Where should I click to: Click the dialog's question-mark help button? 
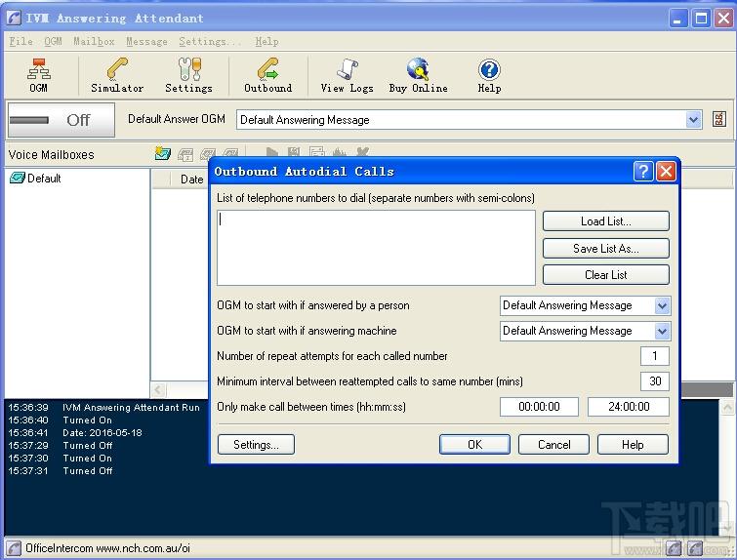(x=643, y=171)
